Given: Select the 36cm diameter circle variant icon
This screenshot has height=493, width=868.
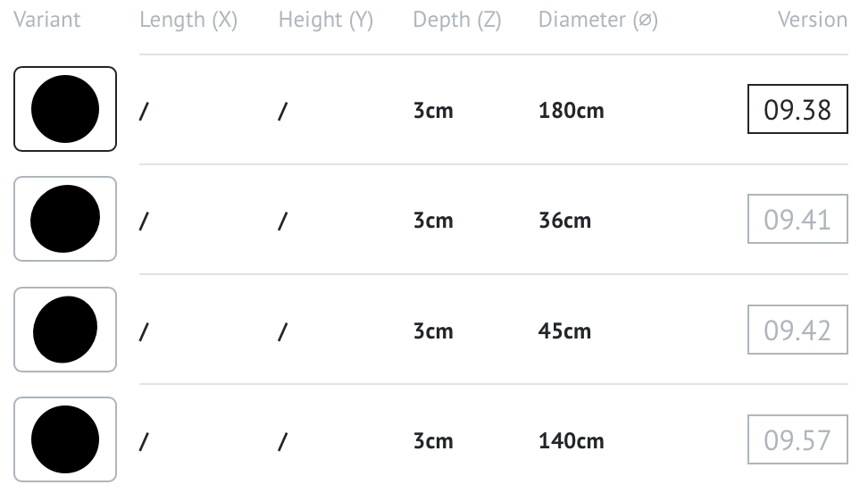Looking at the screenshot, I should tap(65, 219).
